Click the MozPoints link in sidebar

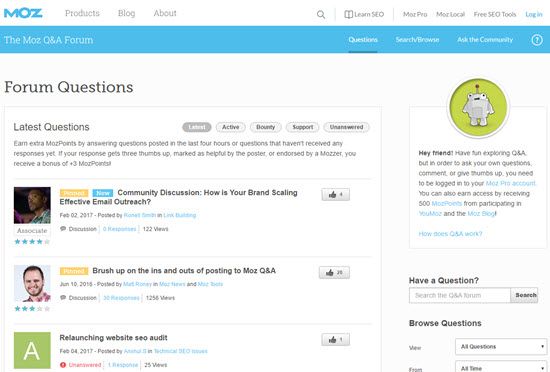point(447,204)
